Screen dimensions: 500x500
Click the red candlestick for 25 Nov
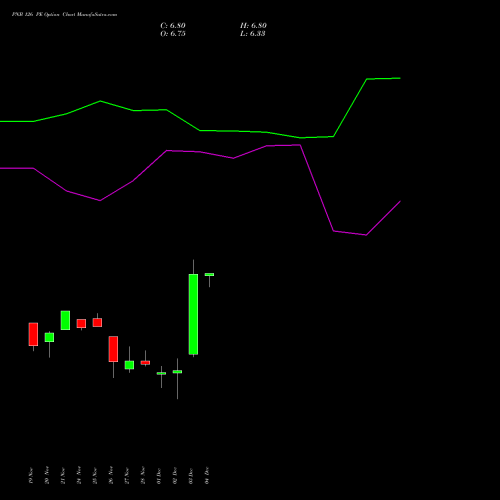pos(97,322)
